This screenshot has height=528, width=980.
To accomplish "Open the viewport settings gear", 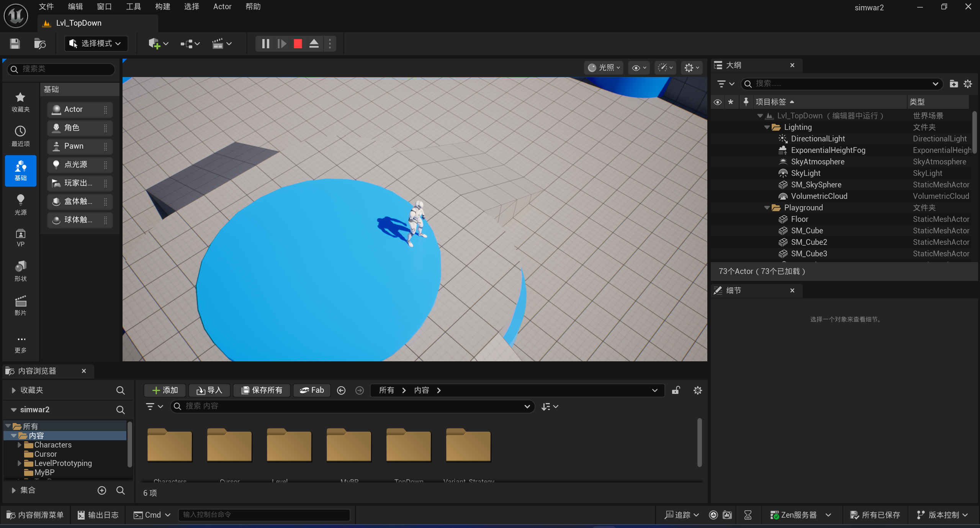I will (x=689, y=67).
